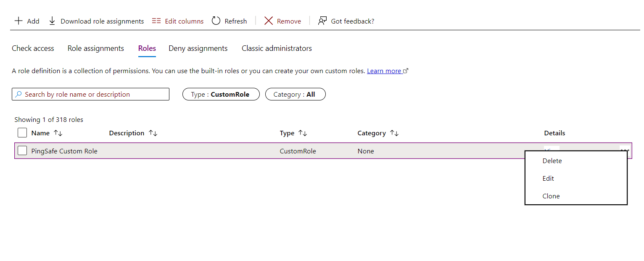Open the Type : CustomRole filter
The width and height of the screenshot is (644, 261).
click(x=221, y=95)
